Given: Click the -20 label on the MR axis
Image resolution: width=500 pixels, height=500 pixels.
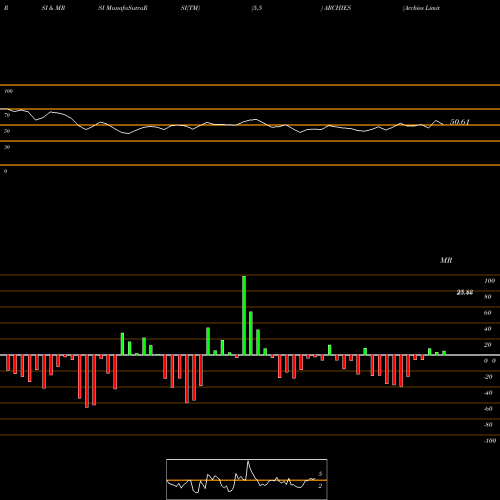Looking at the screenshot, I should point(488,377).
